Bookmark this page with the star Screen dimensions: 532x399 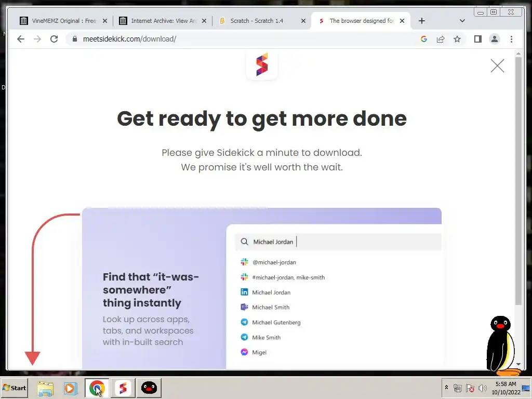coord(457,39)
